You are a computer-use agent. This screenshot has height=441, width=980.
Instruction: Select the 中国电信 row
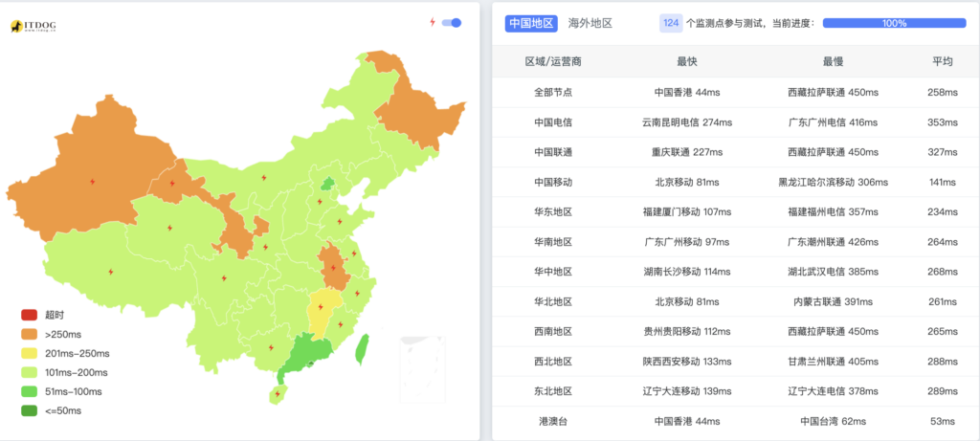[x=553, y=122]
